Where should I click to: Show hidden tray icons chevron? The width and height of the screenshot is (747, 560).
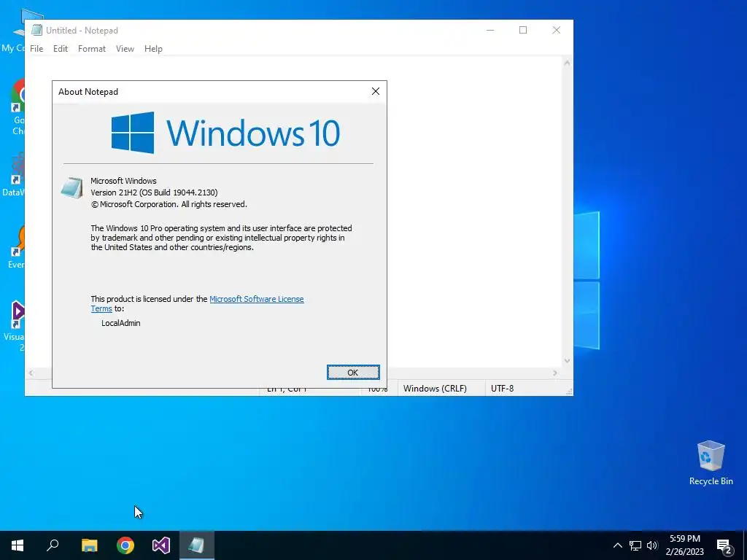617,545
